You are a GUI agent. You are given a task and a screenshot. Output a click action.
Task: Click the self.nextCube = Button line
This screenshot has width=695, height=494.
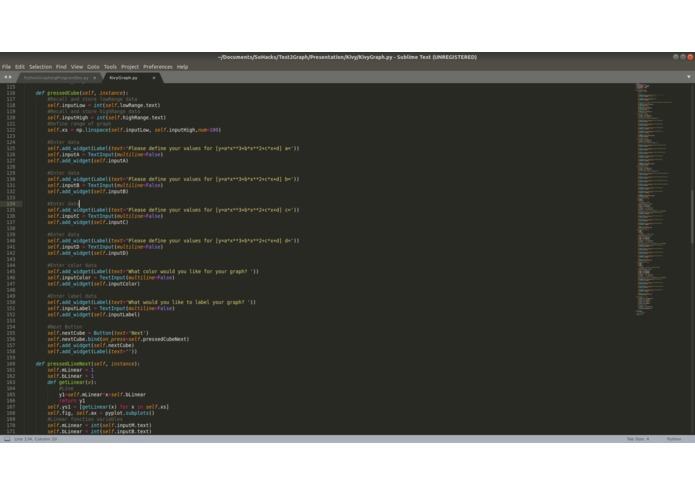tap(98, 333)
